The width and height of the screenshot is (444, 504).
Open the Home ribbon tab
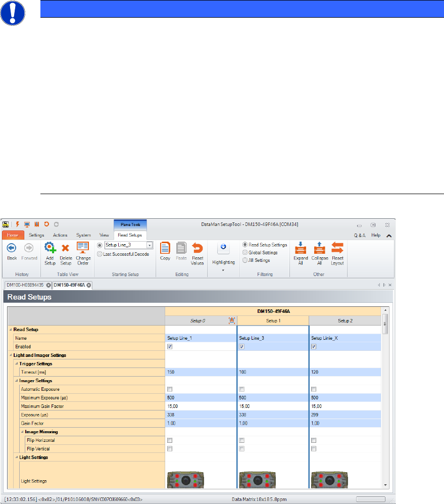pyautogui.click(x=13, y=235)
